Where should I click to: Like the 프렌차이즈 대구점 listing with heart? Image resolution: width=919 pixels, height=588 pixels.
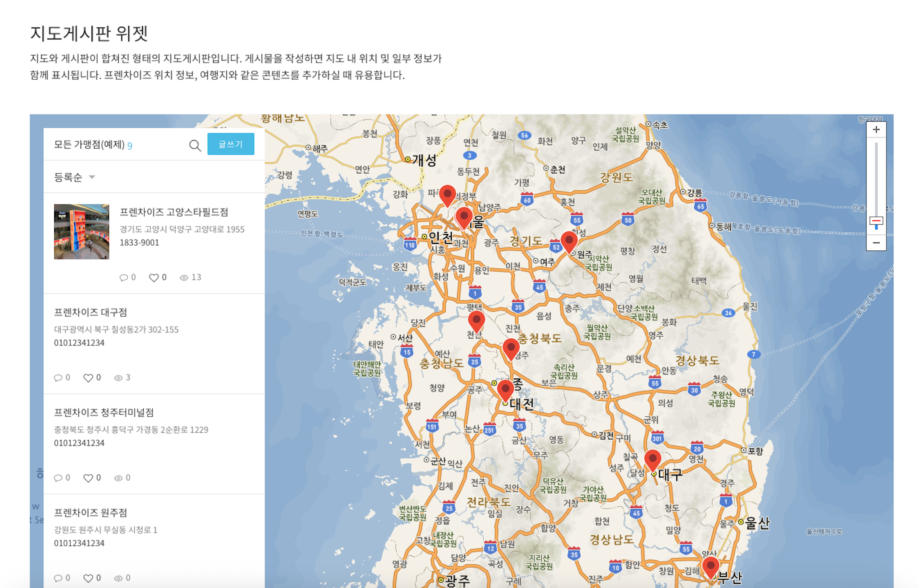click(x=88, y=378)
